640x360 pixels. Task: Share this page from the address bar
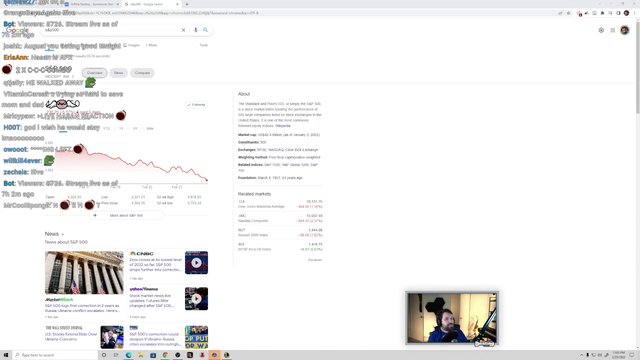point(560,13)
